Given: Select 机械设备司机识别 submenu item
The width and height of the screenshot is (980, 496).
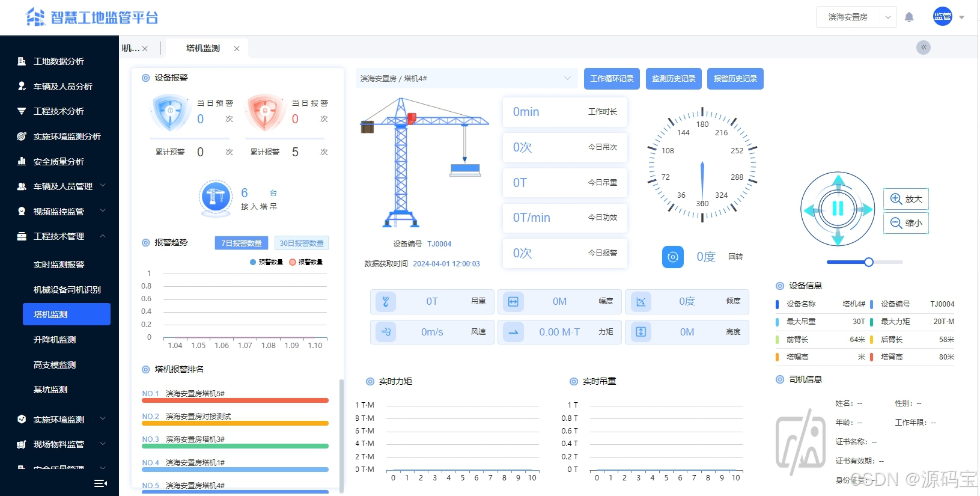Looking at the screenshot, I should (67, 290).
